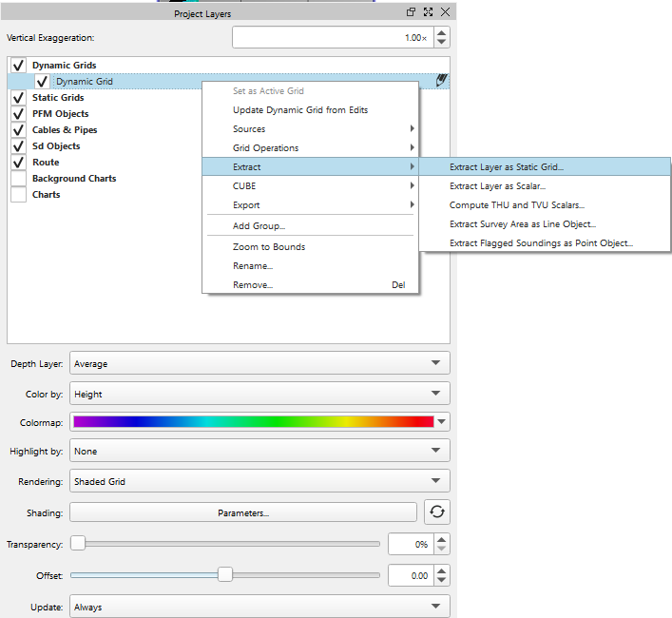Open the Depth Layer dropdown

click(x=259, y=363)
